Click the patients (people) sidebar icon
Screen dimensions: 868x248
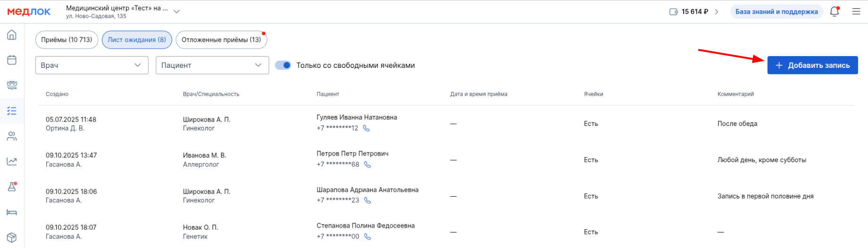point(12,136)
